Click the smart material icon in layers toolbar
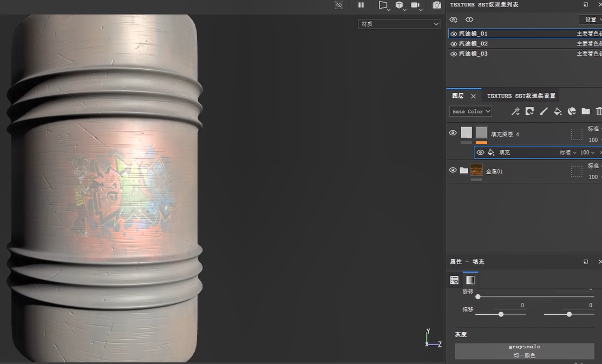The image size is (602, 364). 572,111
